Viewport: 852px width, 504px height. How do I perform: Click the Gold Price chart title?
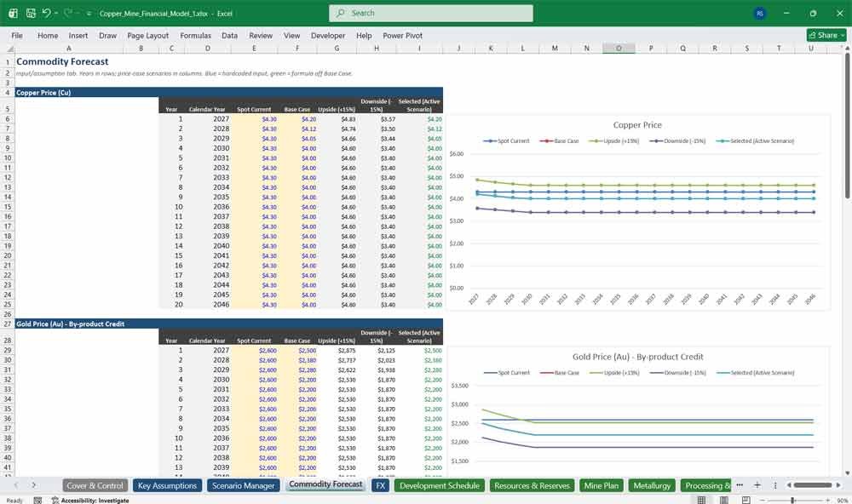coord(637,357)
